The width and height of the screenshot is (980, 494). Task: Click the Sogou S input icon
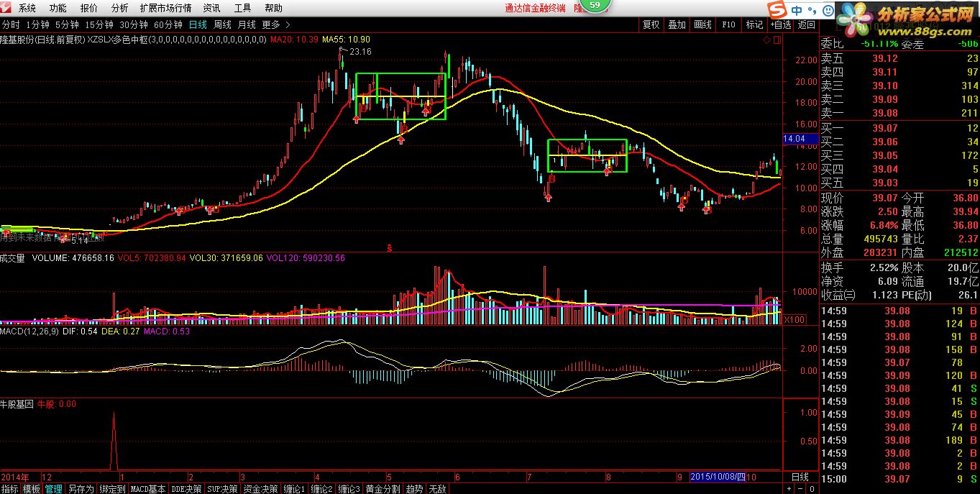(x=778, y=10)
